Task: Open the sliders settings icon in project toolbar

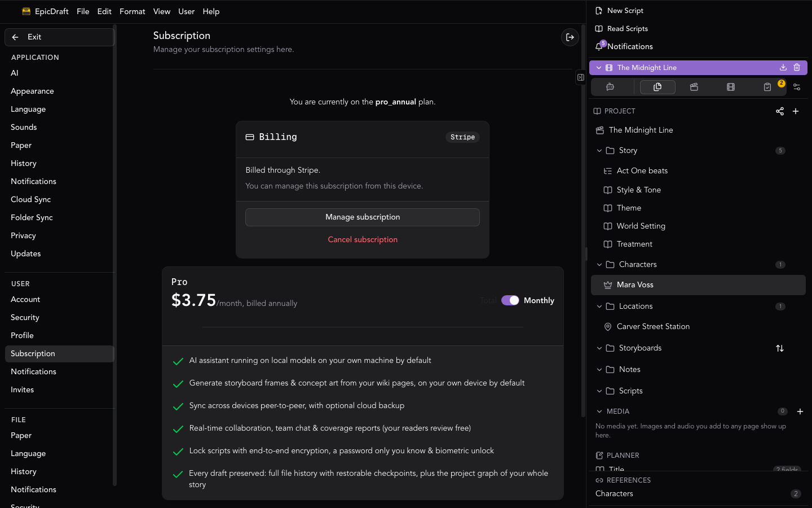Action: tap(797, 87)
